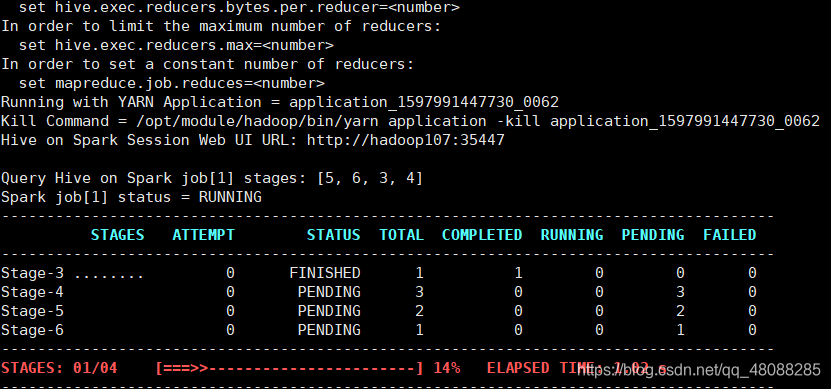
Task: Click the STATUS column header
Action: coord(333,235)
